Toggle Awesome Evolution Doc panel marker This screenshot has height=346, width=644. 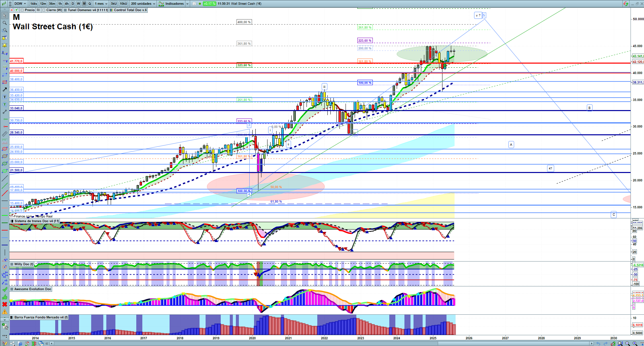(12, 289)
